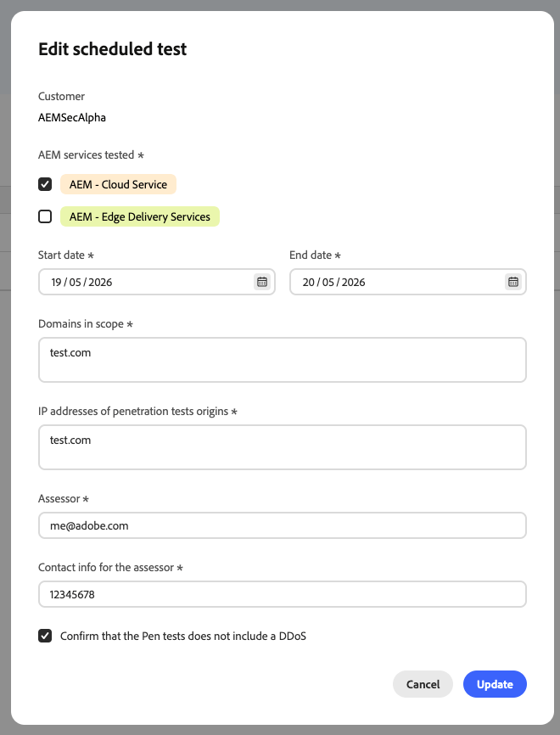Focus the Domains in scope text area
Viewport: 560px width, 735px height.
[282, 360]
